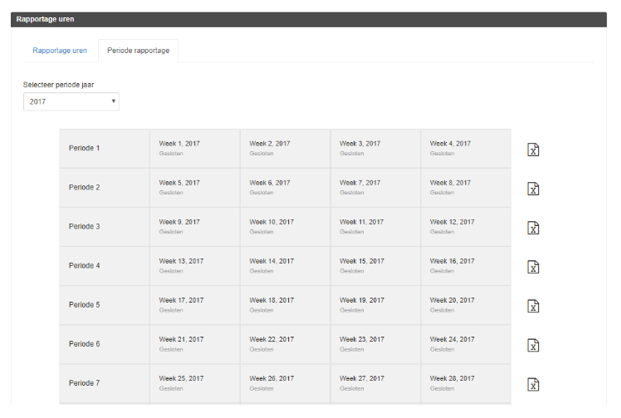Click the Periode 3 row label

pyautogui.click(x=84, y=227)
